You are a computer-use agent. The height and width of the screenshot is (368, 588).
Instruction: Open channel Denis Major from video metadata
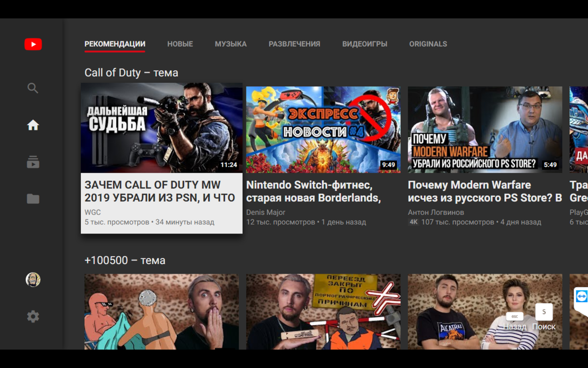[265, 212]
